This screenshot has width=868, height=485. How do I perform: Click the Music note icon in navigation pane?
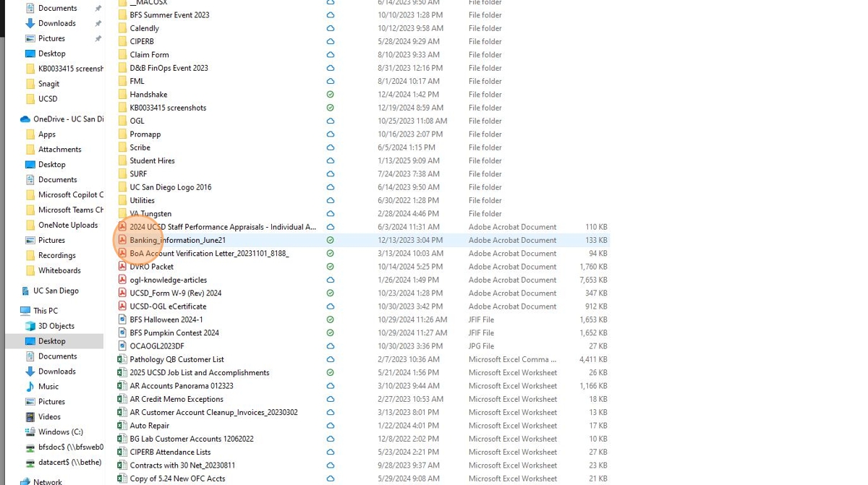tap(30, 387)
